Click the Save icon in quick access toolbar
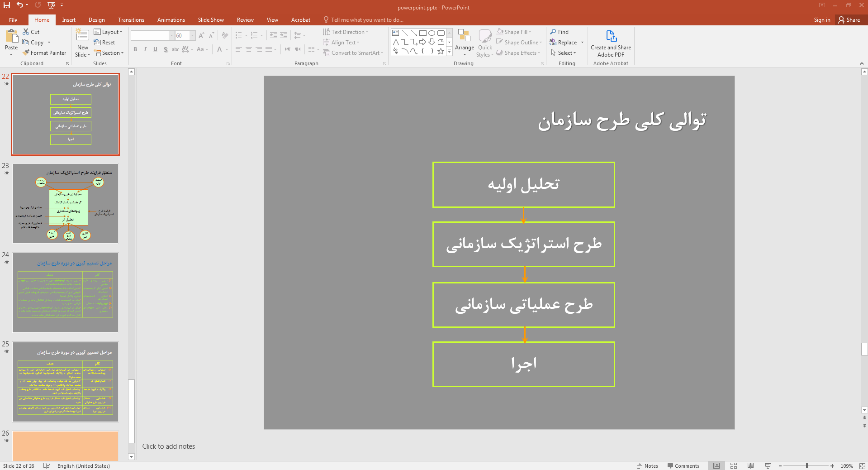Viewport: 868px width, 470px height. 6,5
